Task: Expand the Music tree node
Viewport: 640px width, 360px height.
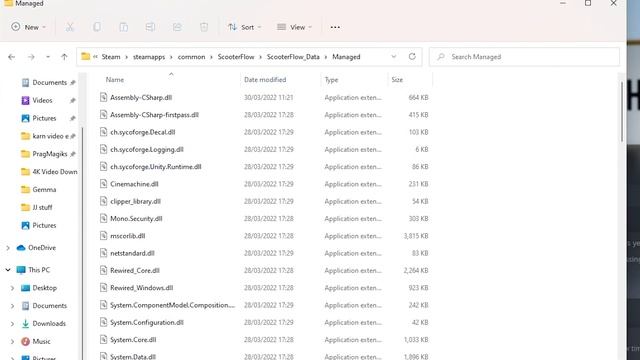Action: pyautogui.click(x=12, y=342)
